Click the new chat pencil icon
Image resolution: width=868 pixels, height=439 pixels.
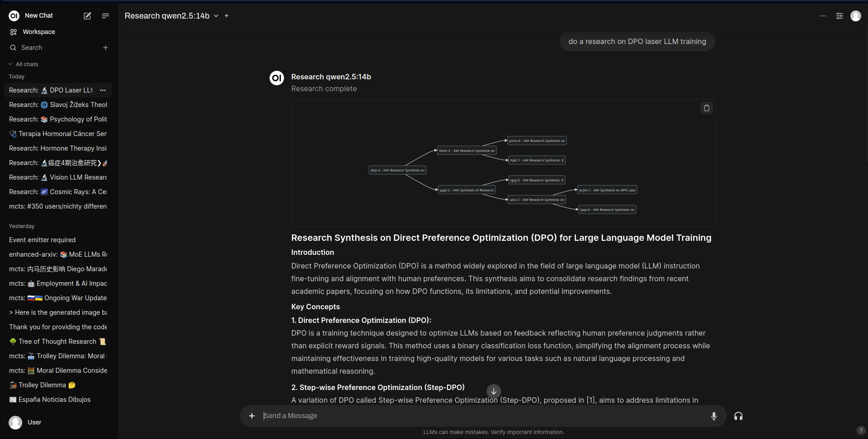(87, 16)
